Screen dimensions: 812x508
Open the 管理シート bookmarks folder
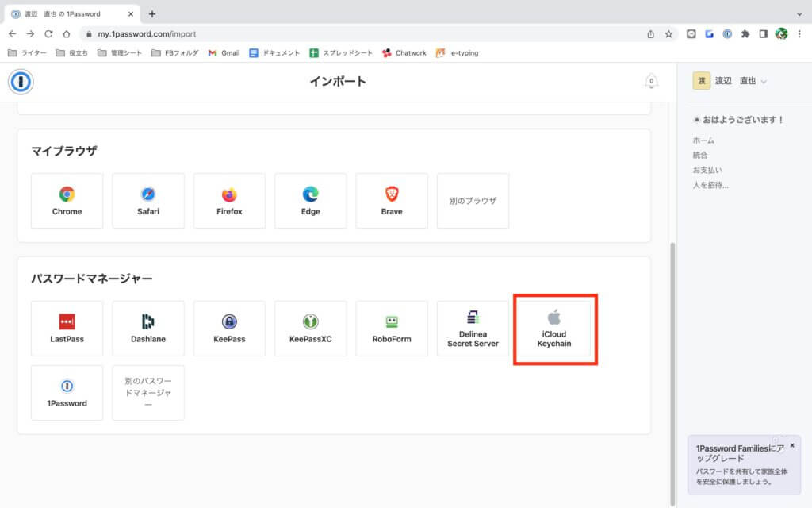pos(120,53)
